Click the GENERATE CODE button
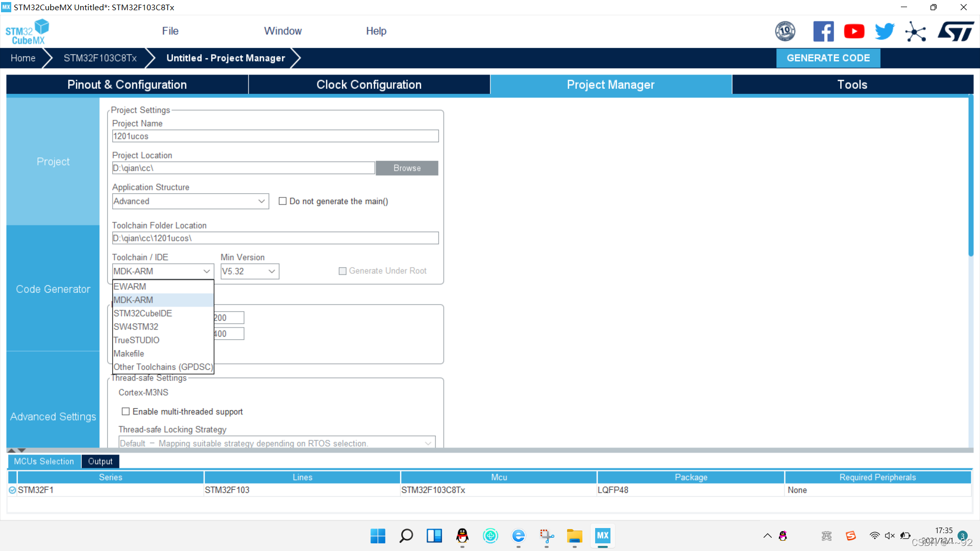This screenshot has width=980, height=551. click(x=828, y=58)
